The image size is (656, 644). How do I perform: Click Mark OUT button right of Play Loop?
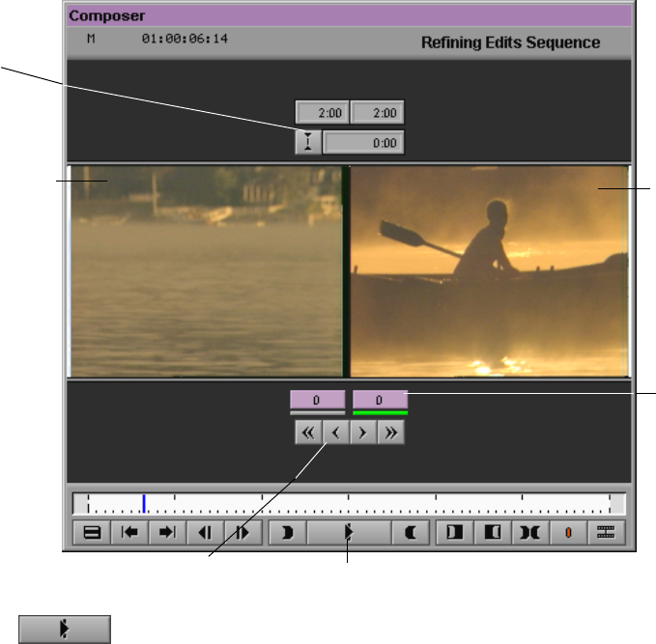coord(411,532)
